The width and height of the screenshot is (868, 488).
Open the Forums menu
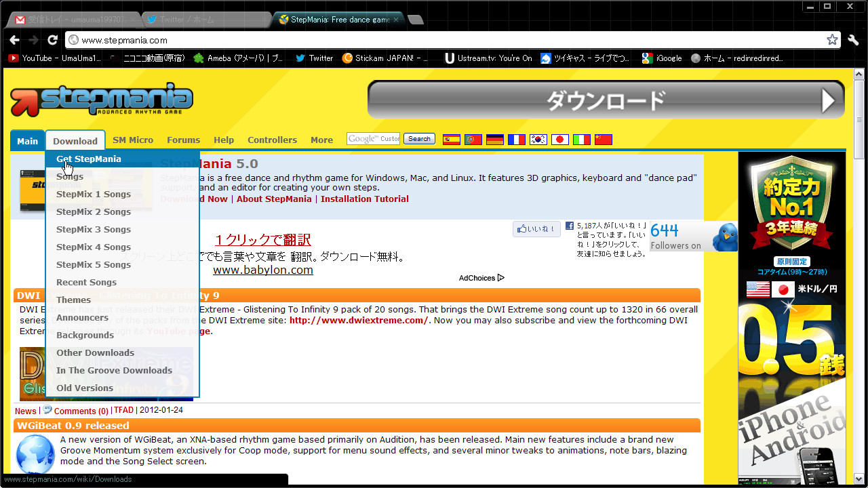coord(183,140)
